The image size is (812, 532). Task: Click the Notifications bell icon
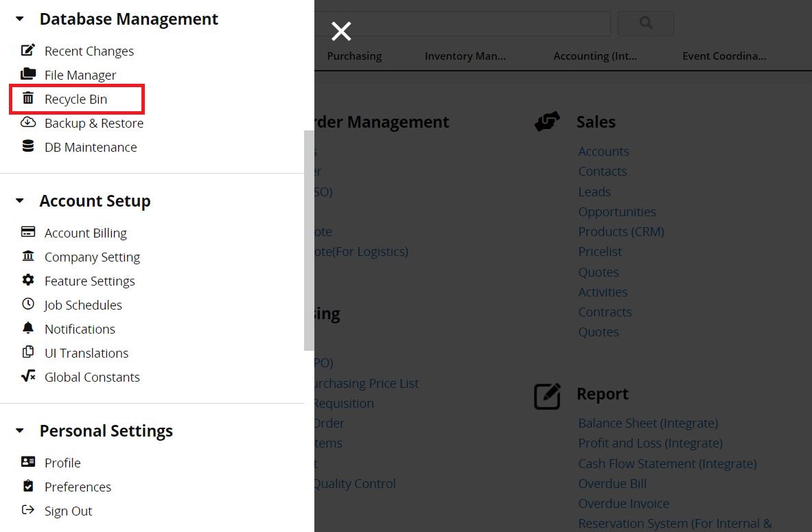point(28,328)
